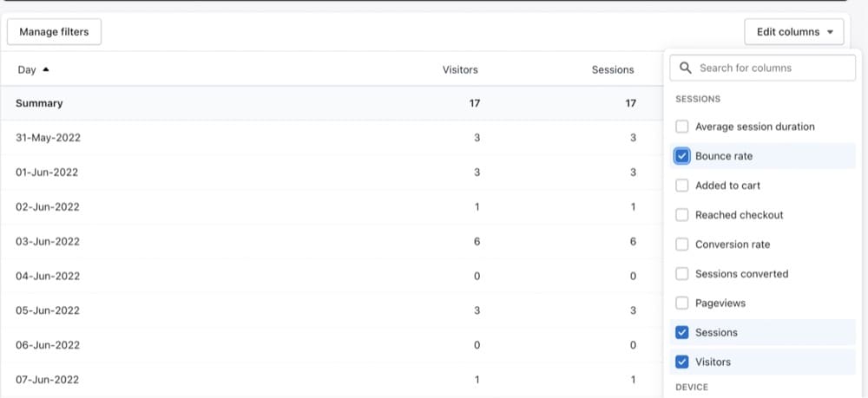
Task: Check the Pageviews checkbox
Action: [682, 303]
